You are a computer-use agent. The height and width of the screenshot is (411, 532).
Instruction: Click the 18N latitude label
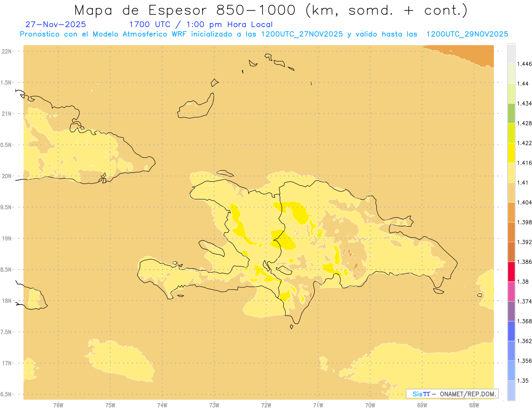coord(7,301)
